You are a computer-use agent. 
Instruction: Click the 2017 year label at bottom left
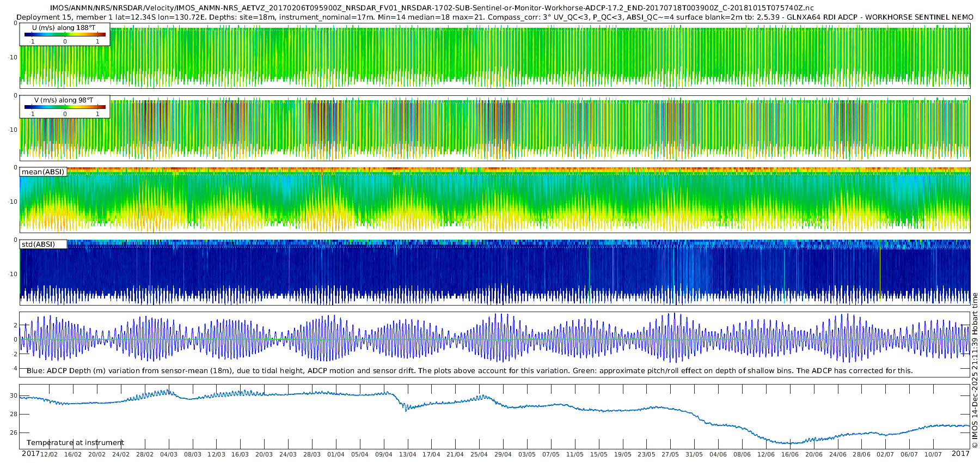pyautogui.click(x=30, y=454)
